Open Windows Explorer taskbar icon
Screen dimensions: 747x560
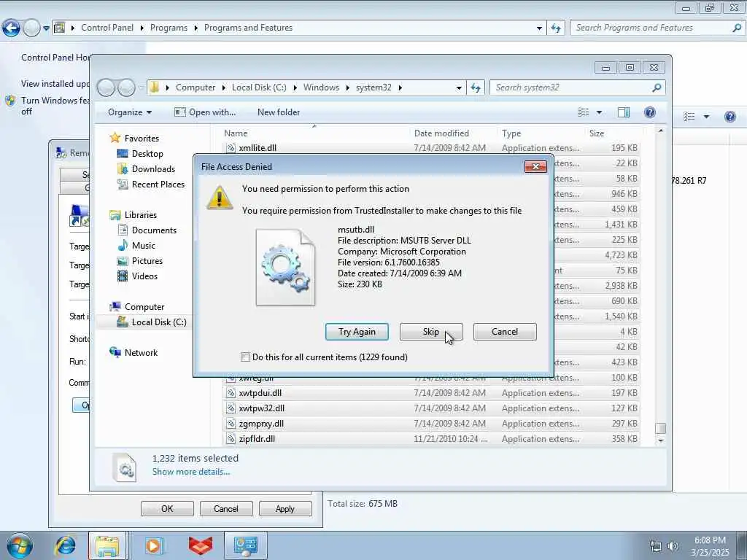tap(107, 545)
